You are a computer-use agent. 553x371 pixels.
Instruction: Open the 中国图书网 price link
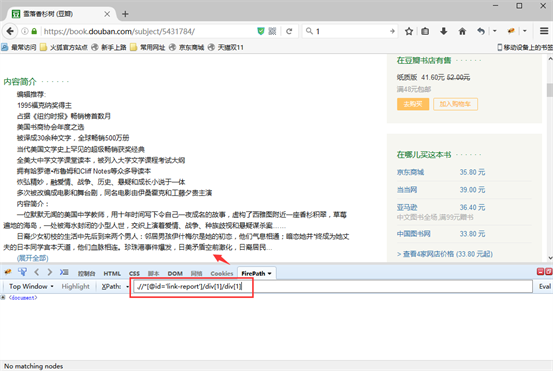click(414, 234)
